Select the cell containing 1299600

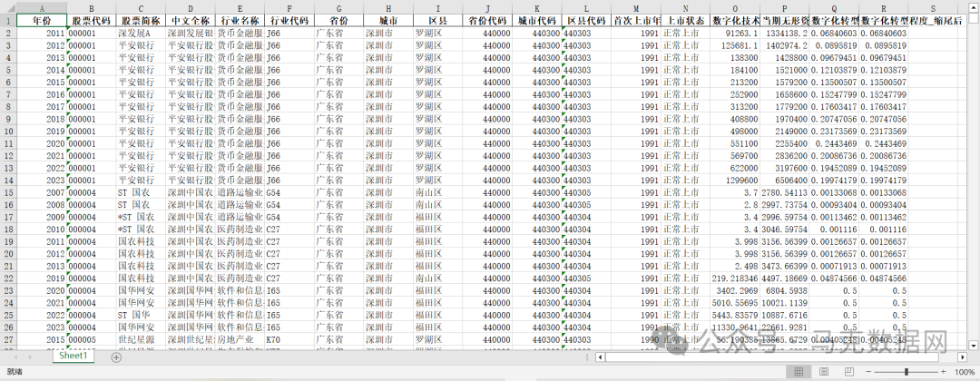(735, 181)
